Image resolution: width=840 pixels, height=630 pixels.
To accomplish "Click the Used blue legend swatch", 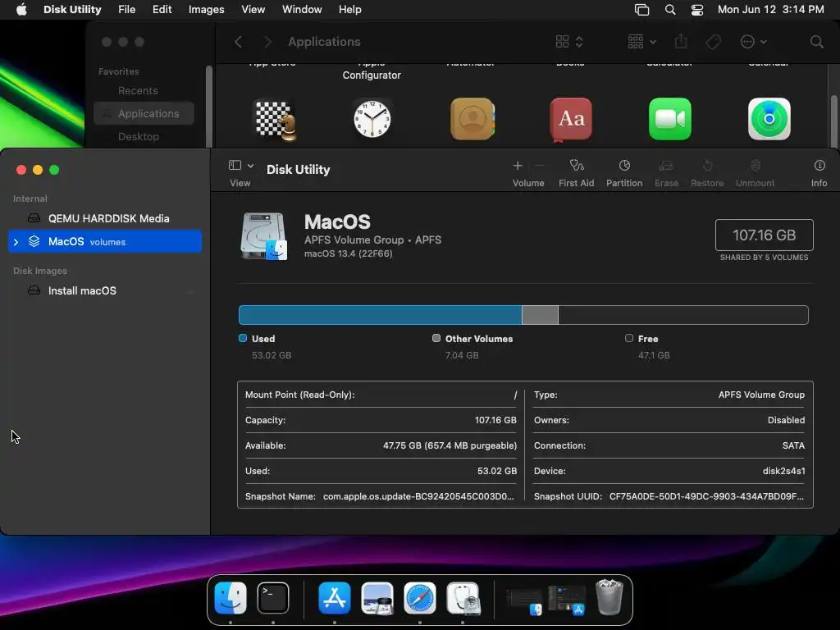I will pyautogui.click(x=243, y=338).
